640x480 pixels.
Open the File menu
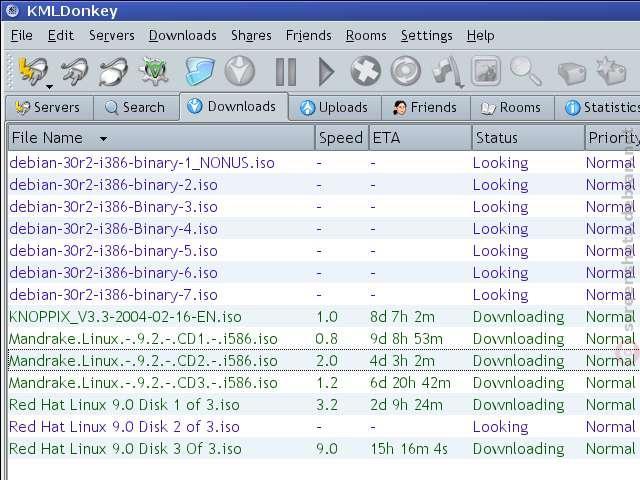pyautogui.click(x=22, y=36)
